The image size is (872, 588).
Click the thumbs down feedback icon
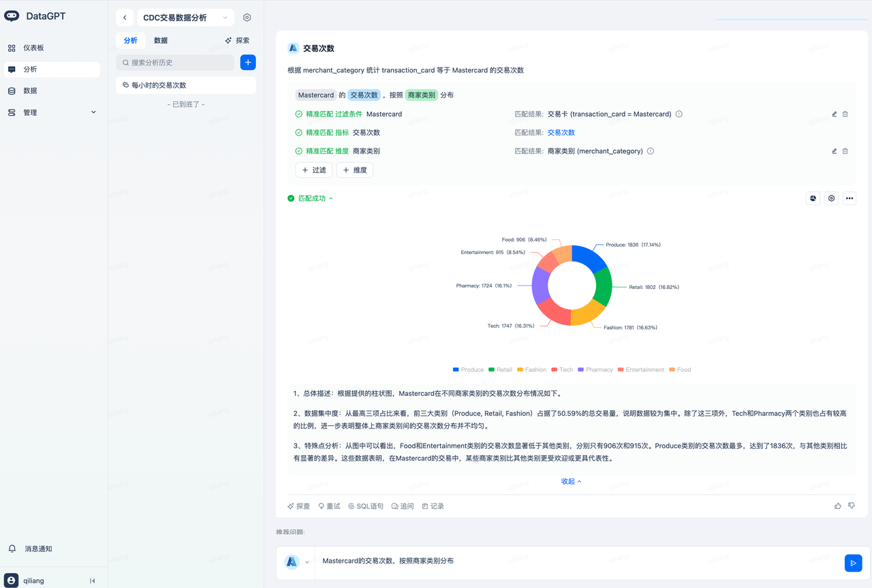pos(852,506)
